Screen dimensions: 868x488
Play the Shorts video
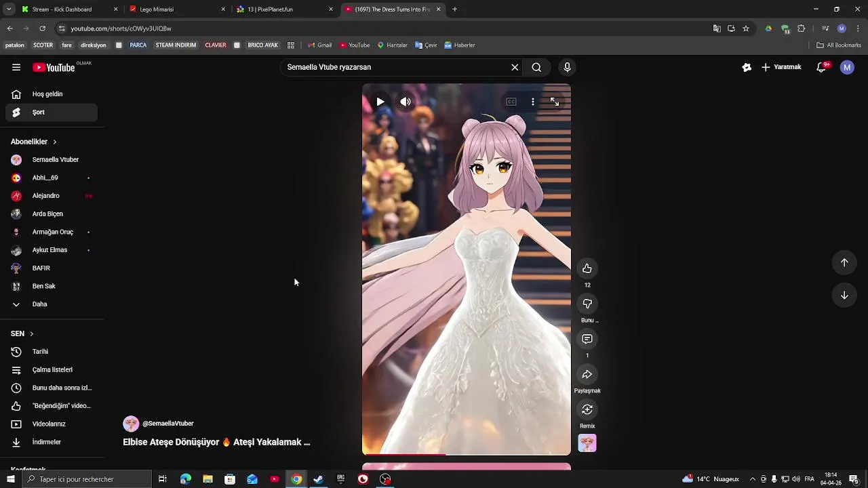pyautogui.click(x=380, y=102)
